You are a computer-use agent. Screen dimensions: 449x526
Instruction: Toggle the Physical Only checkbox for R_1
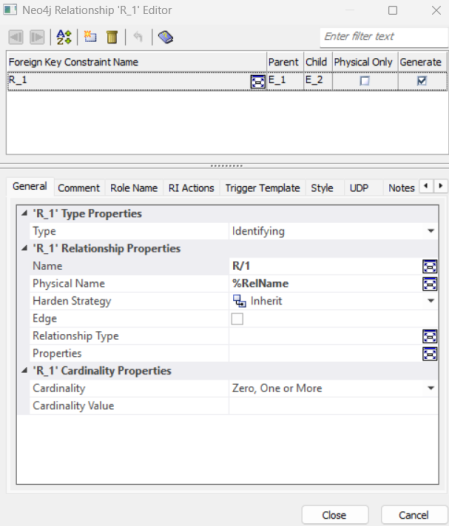pos(364,81)
